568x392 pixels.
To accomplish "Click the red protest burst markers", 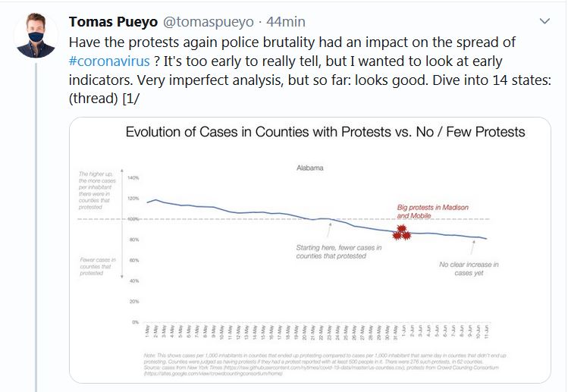I will [x=400, y=234].
